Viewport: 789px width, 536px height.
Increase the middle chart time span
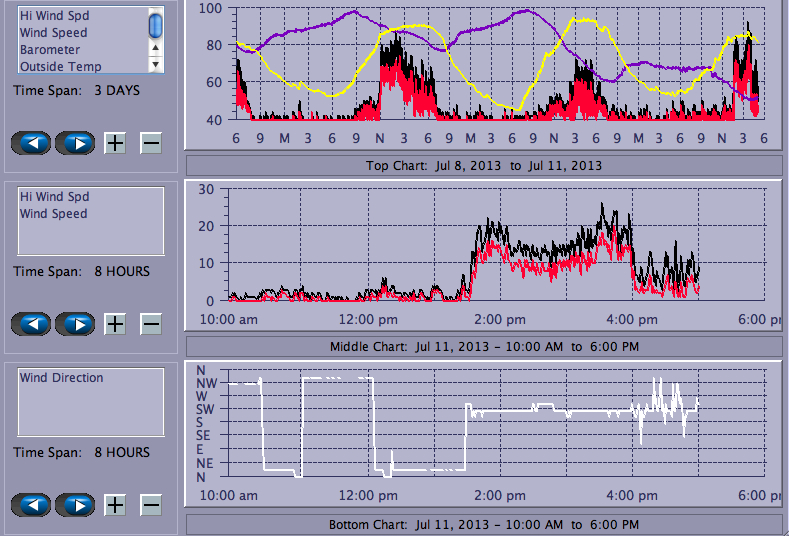click(115, 324)
